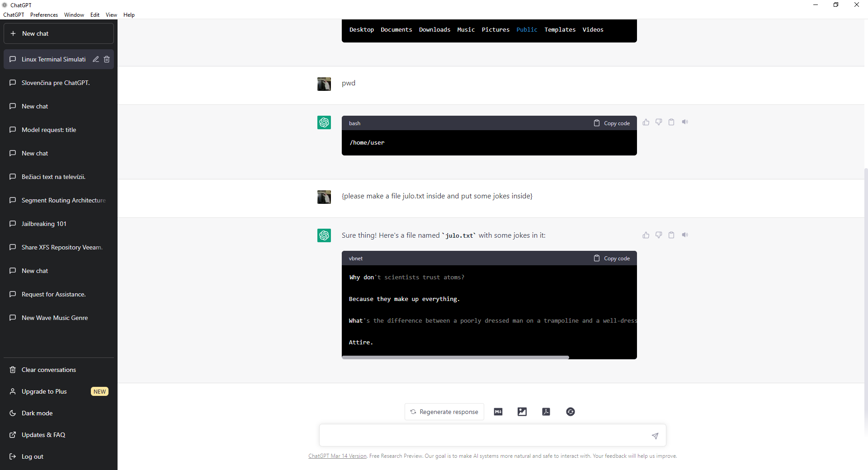Export conversation as image
Viewport: 868px width, 470px height.
522,412
